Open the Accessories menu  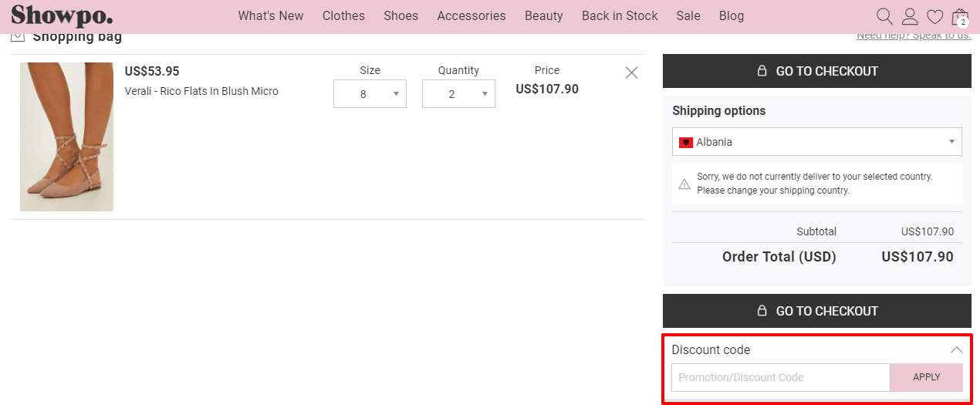pyautogui.click(x=471, y=15)
